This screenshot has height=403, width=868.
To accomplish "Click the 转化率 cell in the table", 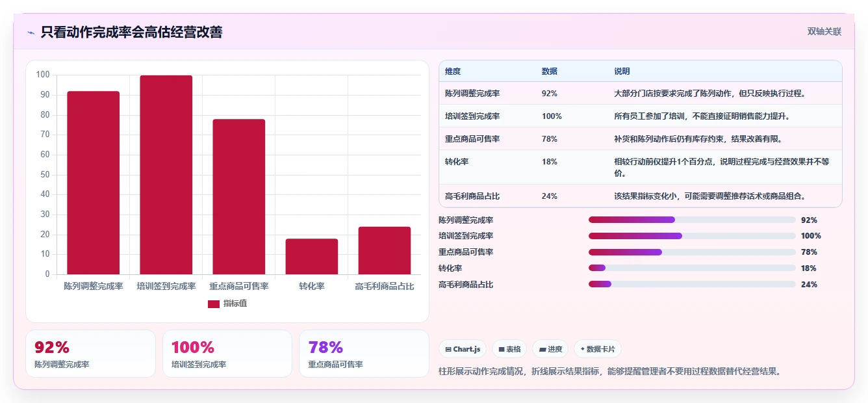I will 457,162.
